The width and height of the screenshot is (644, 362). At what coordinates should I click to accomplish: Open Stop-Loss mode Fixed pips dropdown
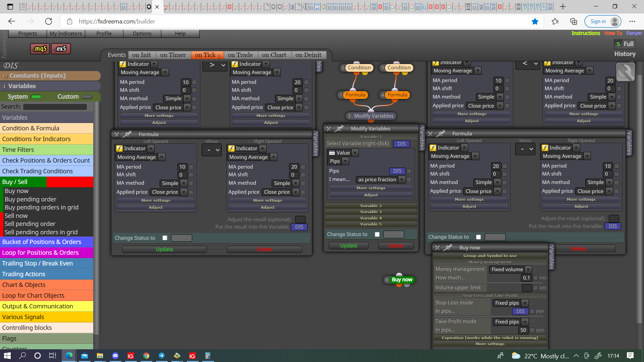[x=511, y=303]
